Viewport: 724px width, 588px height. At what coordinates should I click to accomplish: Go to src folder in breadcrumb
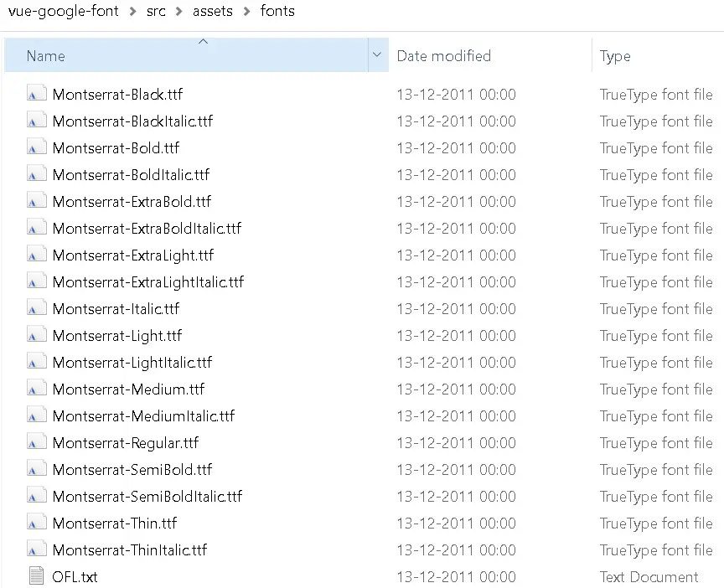pyautogui.click(x=156, y=11)
